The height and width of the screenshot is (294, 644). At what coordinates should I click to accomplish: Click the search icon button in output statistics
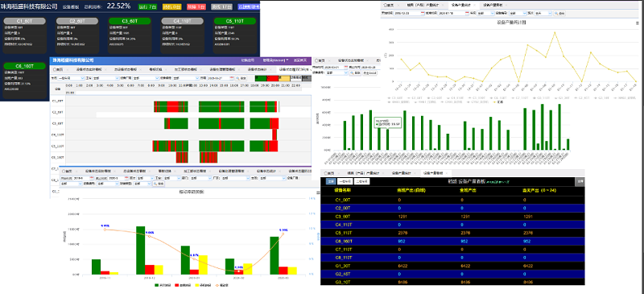click(x=559, y=13)
